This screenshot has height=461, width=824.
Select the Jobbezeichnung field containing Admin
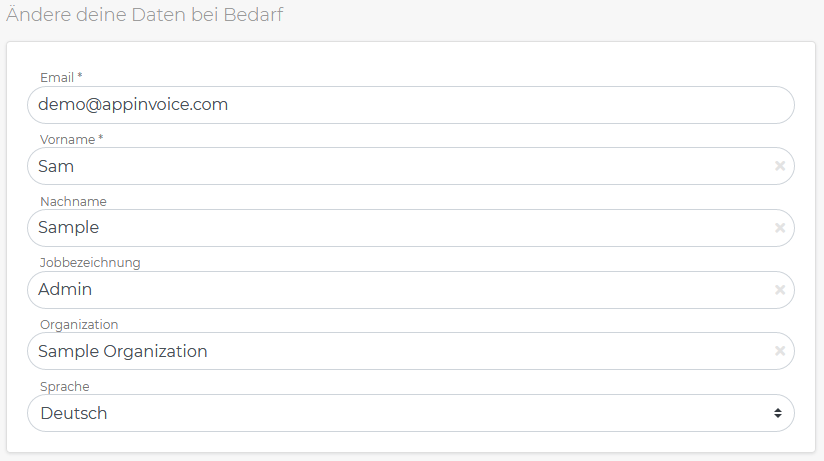(x=410, y=290)
